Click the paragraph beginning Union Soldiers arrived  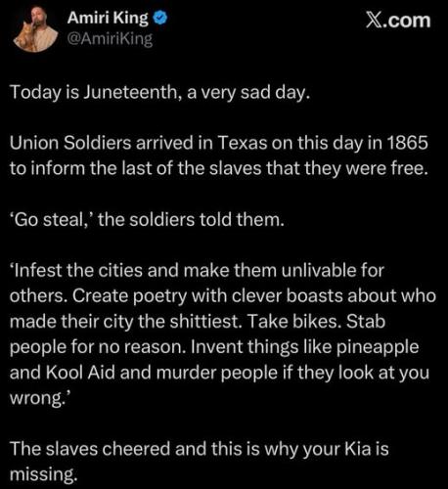click(x=219, y=156)
